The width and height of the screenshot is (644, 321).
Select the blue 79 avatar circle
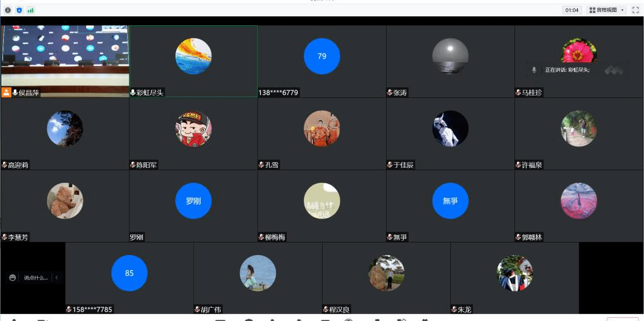321,56
